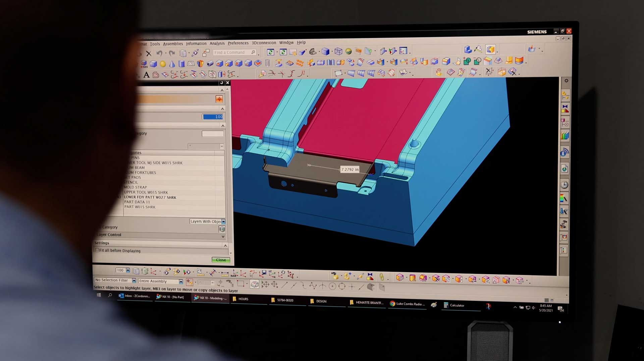Screen dimensions: 644x361
Task: Click the Redo arrow icon
Action: (x=172, y=53)
